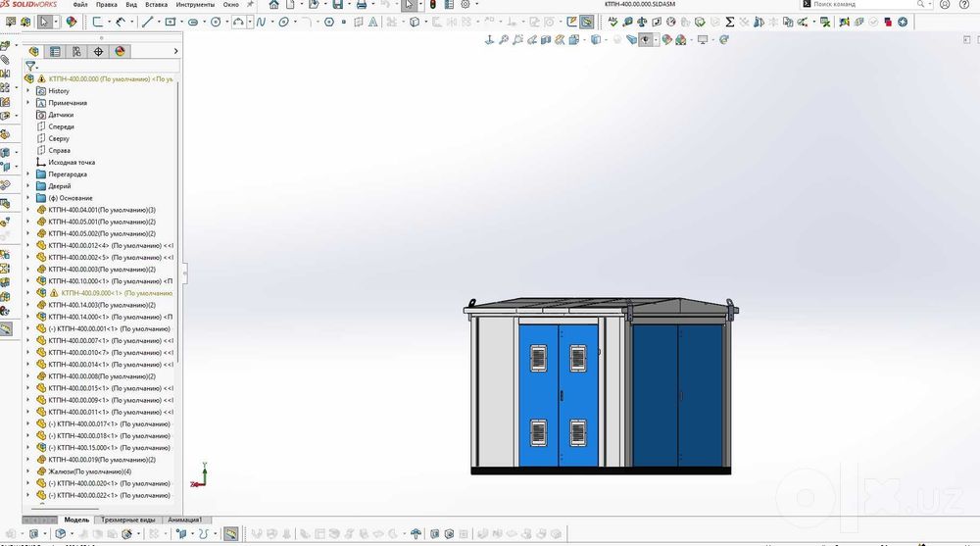Viewport: 980px width, 546px height.
Task: Click the Section View icon
Action: (546, 39)
